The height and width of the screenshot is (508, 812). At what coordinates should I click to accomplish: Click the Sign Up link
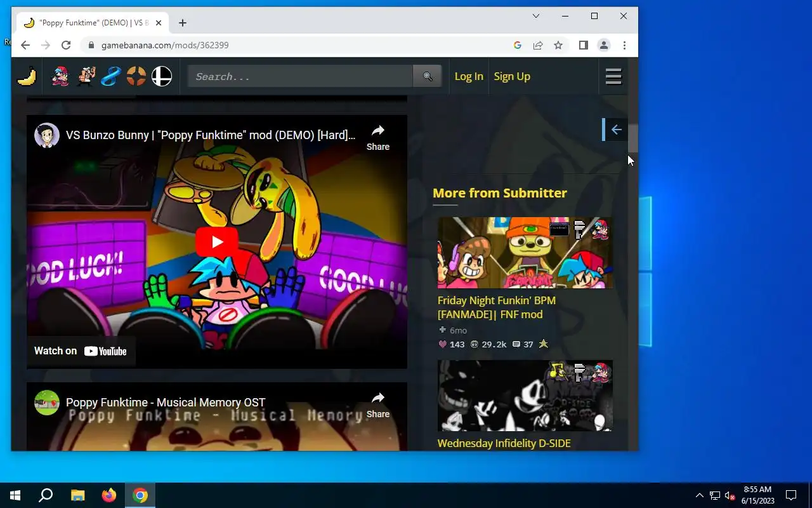click(512, 76)
